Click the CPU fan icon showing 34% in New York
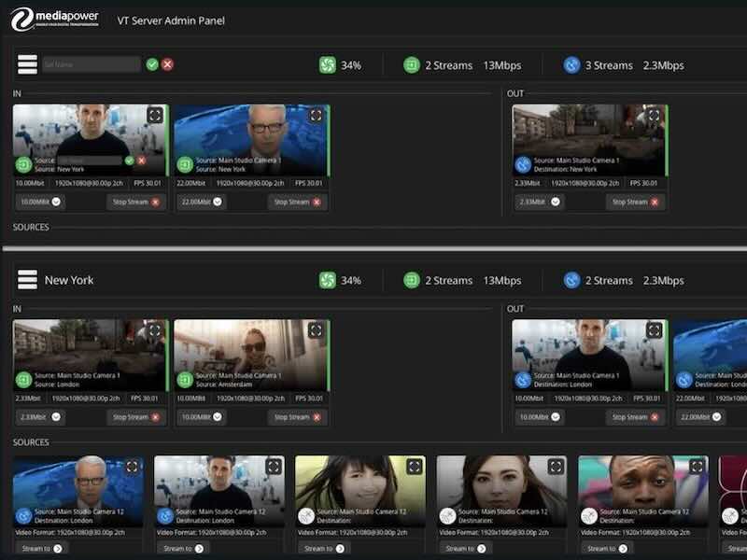This screenshot has height=560, width=747. (x=328, y=280)
